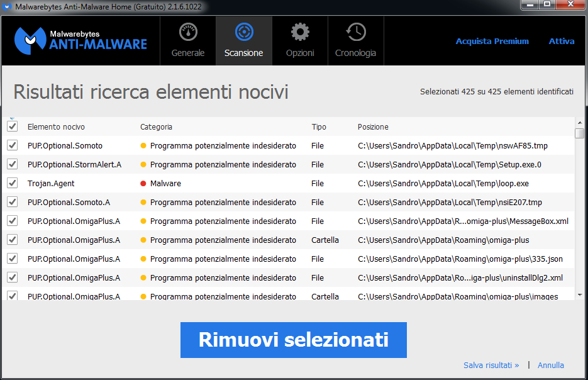The height and width of the screenshot is (380, 588).
Task: Click the Malwarebytes icon in the title bar
Action: point(7,7)
